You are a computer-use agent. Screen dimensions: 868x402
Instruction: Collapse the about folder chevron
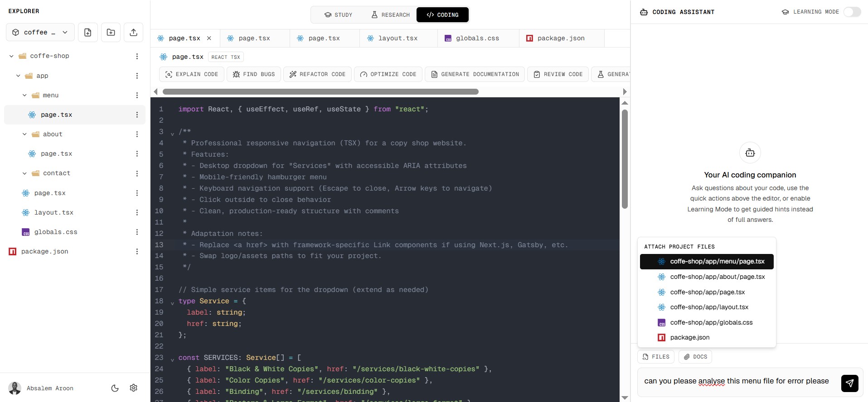click(x=24, y=134)
